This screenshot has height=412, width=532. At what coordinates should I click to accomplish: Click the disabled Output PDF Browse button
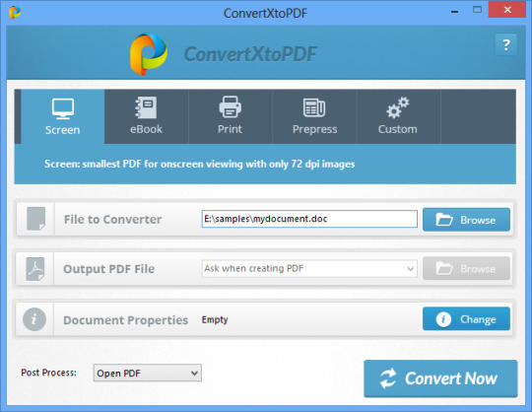point(466,268)
